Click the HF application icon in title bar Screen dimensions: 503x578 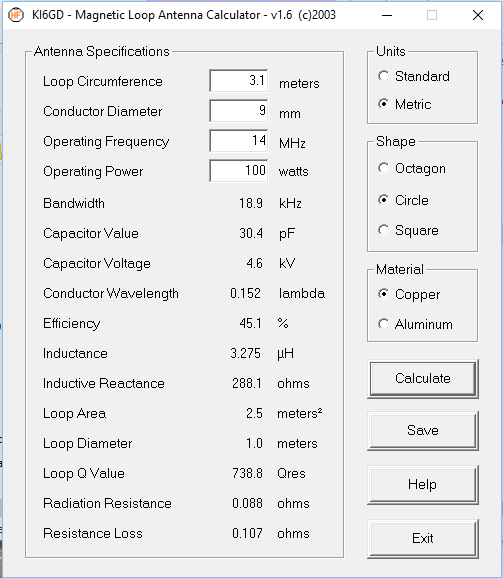(x=16, y=15)
